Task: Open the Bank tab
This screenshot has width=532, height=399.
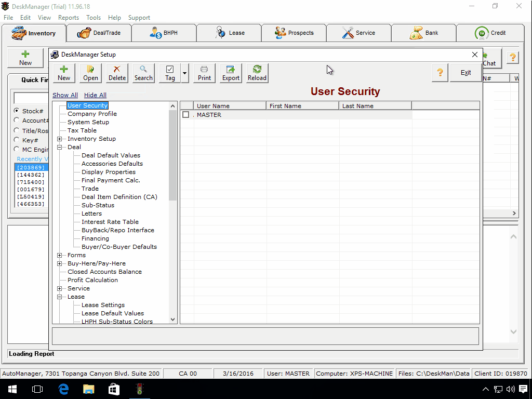Action: coord(424,33)
